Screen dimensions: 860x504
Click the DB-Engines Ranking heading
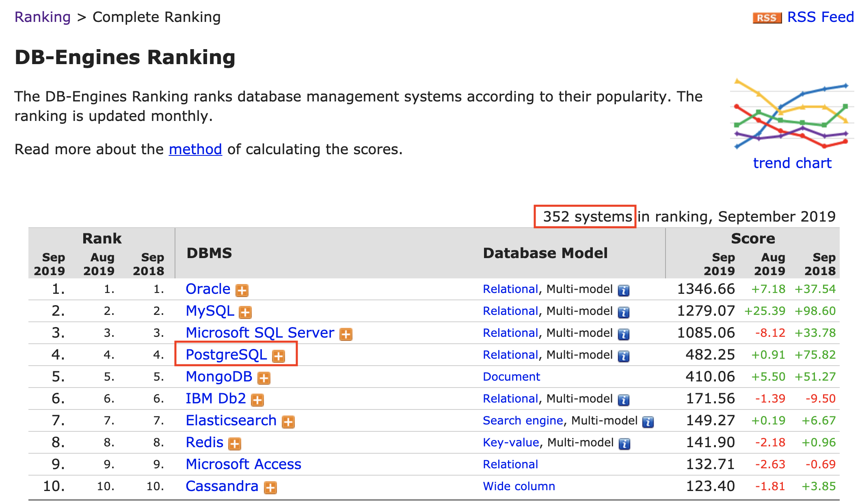click(x=125, y=57)
